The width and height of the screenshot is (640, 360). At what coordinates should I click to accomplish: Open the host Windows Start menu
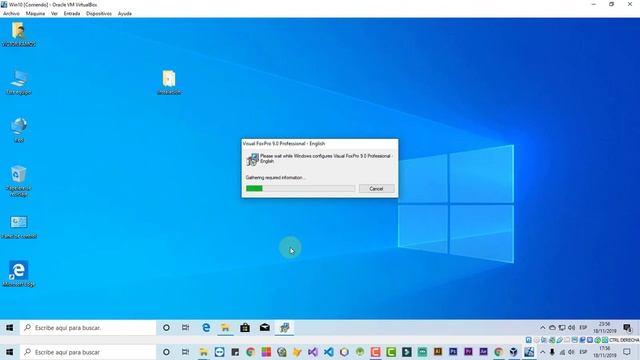pyautogui.click(x=10, y=352)
